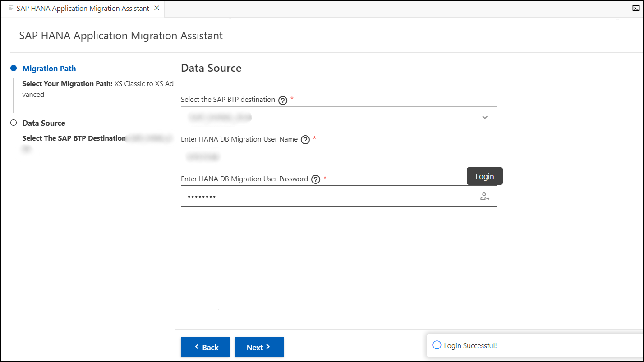
Task: Click the 'Select Your Migration Path' summary text
Action: [x=98, y=89]
